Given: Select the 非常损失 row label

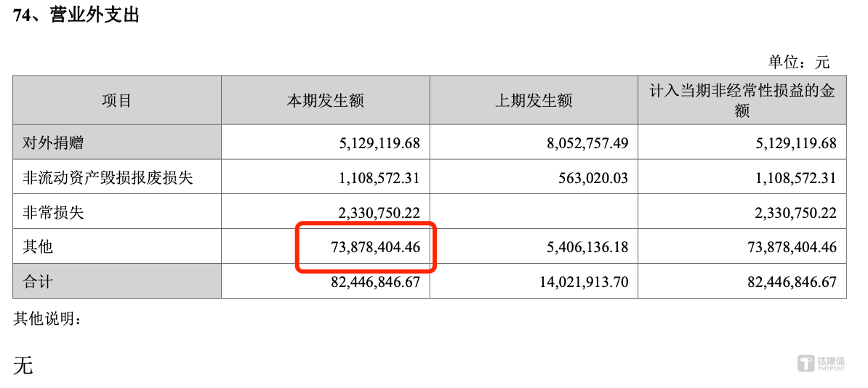Looking at the screenshot, I should pyautogui.click(x=53, y=212).
